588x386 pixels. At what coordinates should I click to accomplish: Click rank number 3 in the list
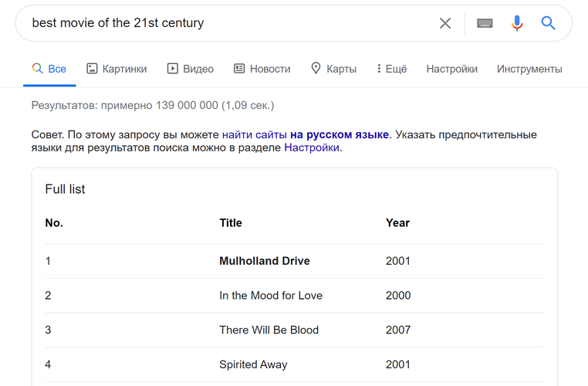tap(48, 330)
